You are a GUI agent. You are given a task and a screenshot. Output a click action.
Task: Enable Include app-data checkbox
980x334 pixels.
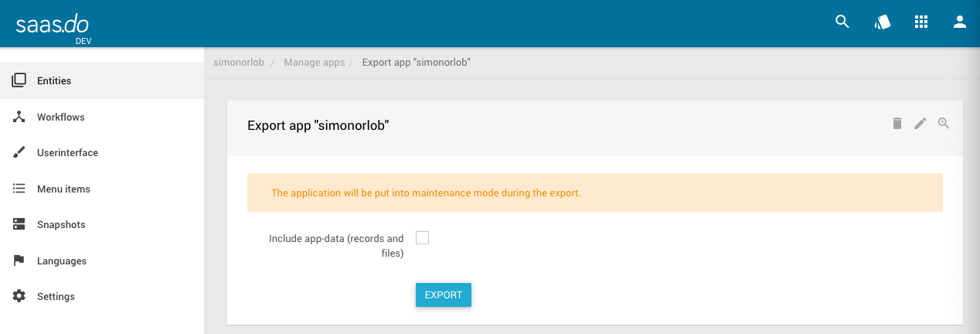click(x=422, y=238)
